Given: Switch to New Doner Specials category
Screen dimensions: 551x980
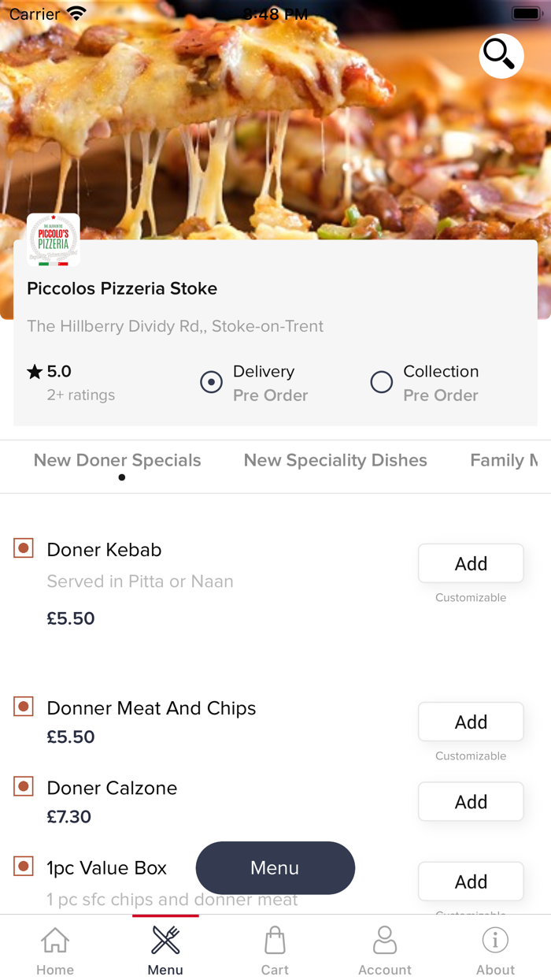Looking at the screenshot, I should (116, 460).
